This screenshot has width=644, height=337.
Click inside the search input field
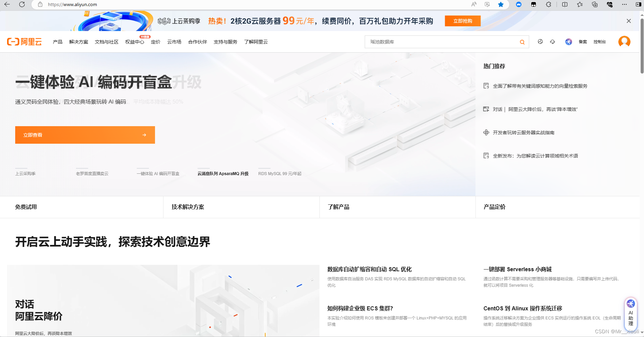[439, 41]
